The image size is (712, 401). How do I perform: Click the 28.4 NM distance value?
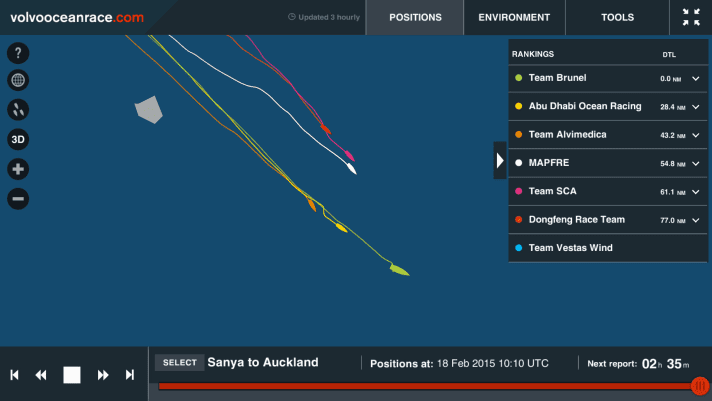coord(672,107)
